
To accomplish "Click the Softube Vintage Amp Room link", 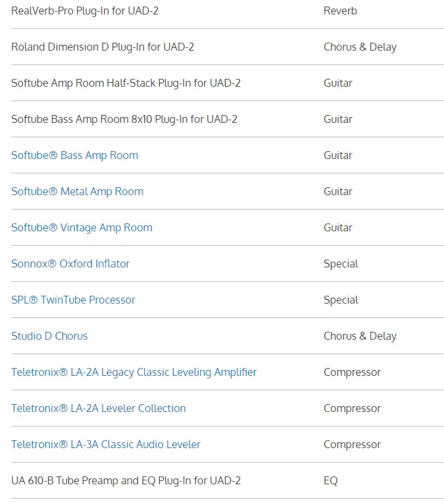I will (82, 228).
